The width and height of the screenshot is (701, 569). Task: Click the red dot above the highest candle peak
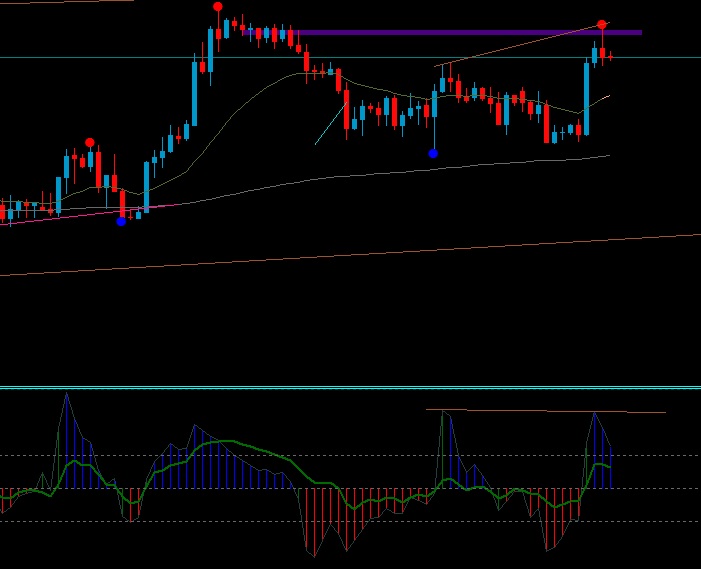[x=218, y=7]
